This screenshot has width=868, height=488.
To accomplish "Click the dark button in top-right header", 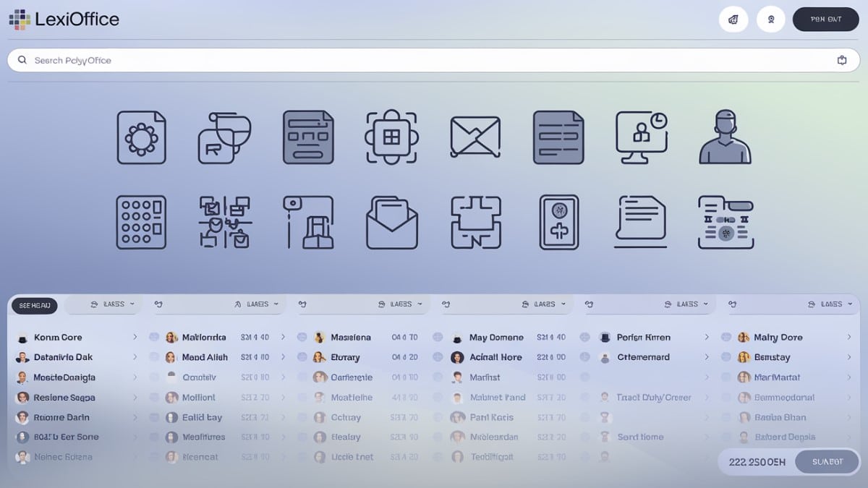I will (x=825, y=20).
